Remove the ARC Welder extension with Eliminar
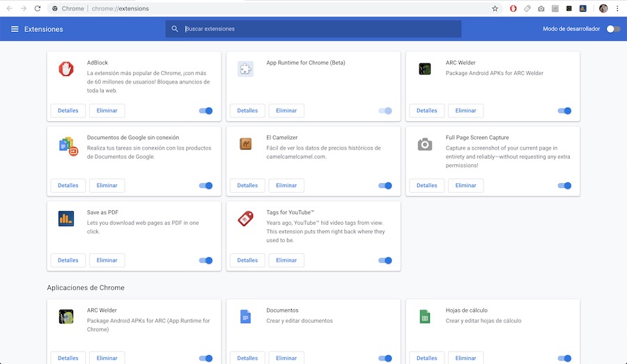Viewport: 627px width, 364px height. point(465,111)
